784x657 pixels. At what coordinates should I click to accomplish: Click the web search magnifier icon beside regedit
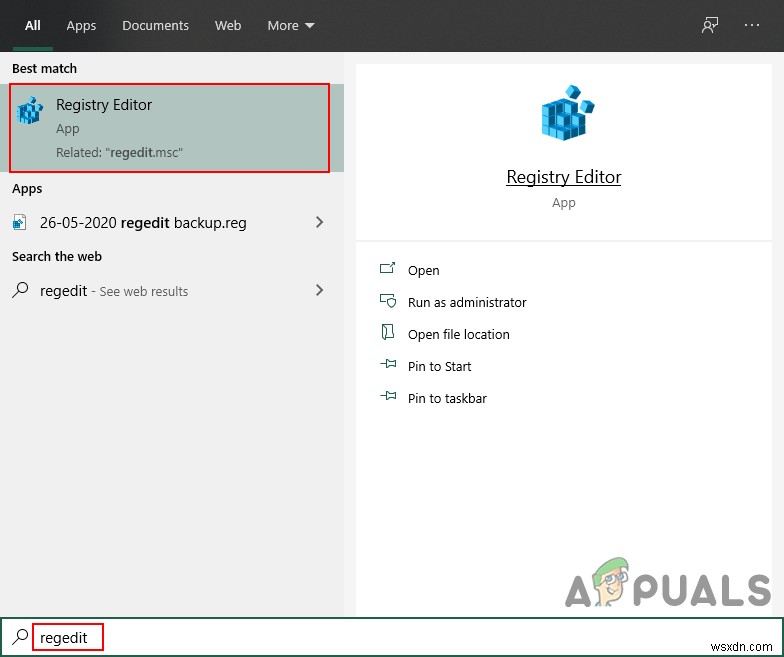click(x=20, y=290)
